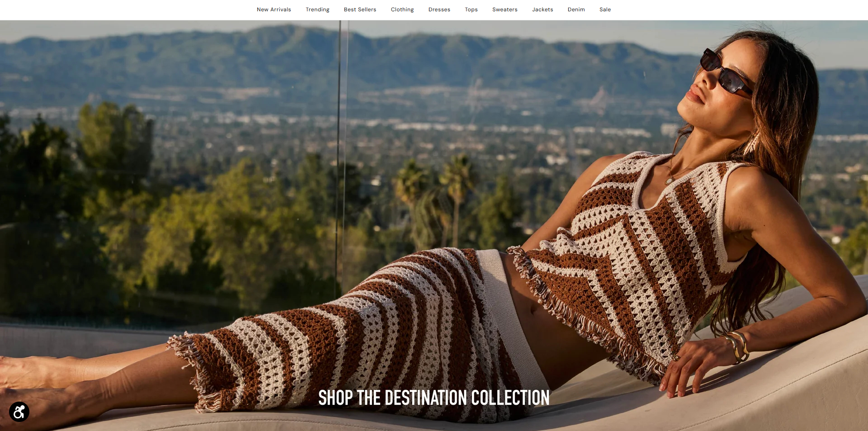Open Best Sellers page
The width and height of the screenshot is (868, 431).
tap(360, 9)
